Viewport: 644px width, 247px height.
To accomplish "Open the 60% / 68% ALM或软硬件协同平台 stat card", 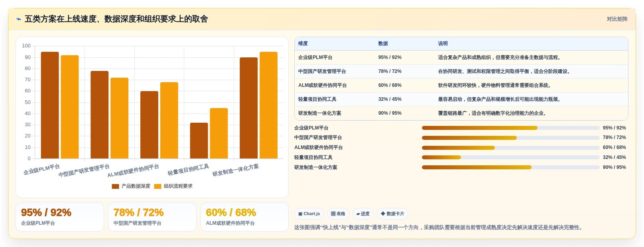I will coord(244,217).
